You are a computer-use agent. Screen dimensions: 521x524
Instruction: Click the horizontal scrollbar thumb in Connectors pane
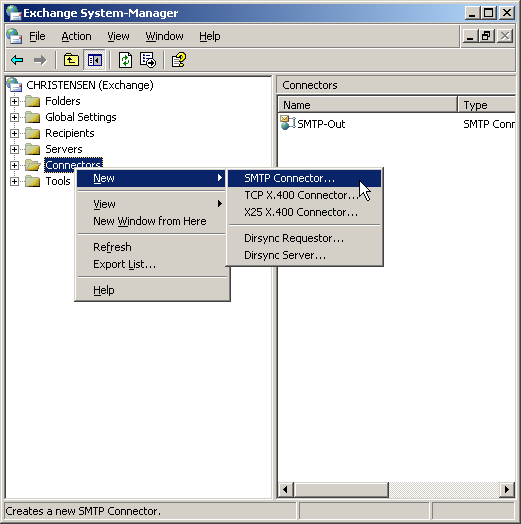click(x=341, y=490)
